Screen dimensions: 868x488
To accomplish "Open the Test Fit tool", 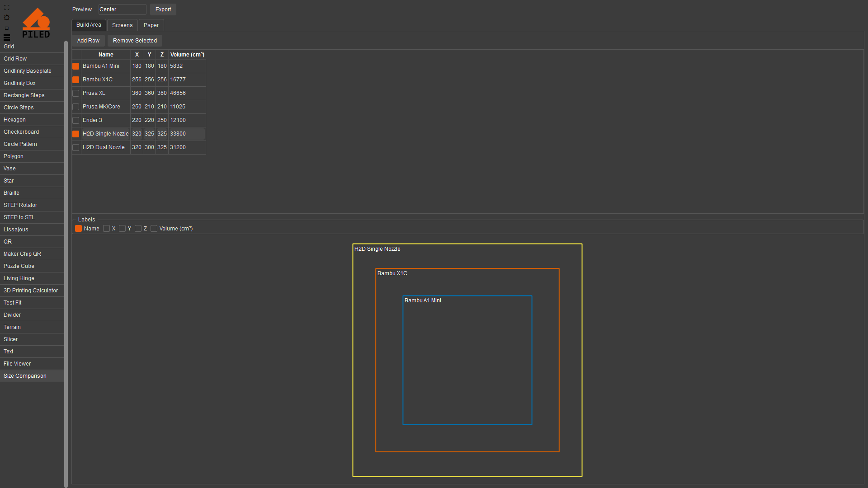I will [32, 303].
